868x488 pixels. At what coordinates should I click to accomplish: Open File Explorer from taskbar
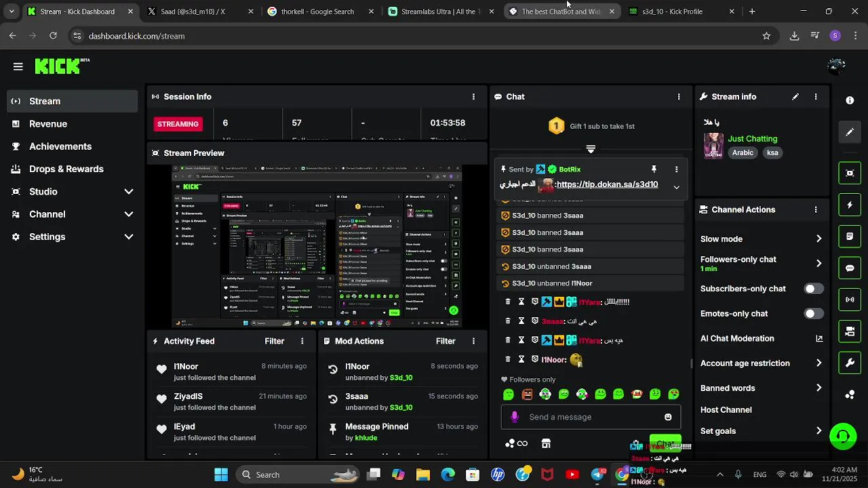tap(423, 474)
